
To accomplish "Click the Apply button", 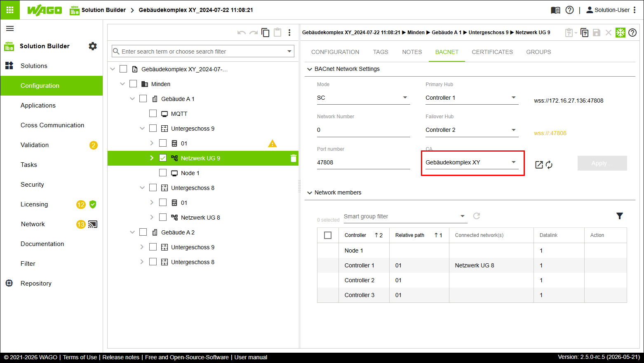I will [602, 163].
